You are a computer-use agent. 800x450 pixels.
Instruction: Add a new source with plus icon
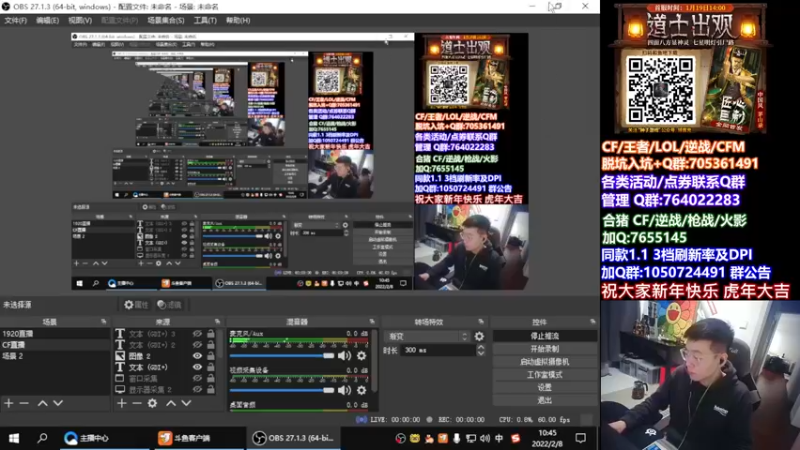[121, 403]
